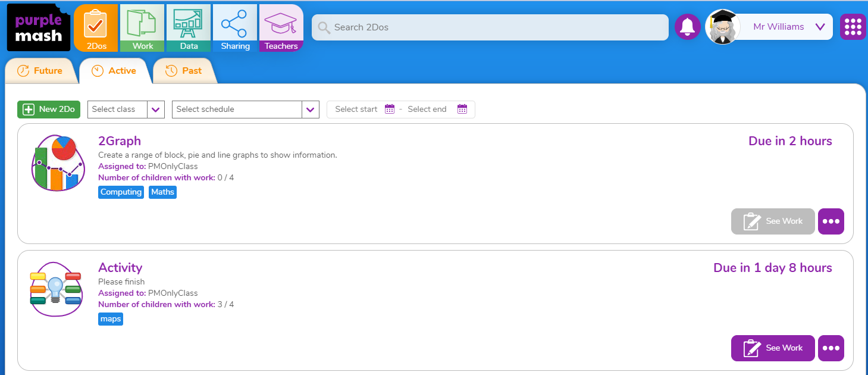Click the 'Please finish' description text

click(x=121, y=282)
